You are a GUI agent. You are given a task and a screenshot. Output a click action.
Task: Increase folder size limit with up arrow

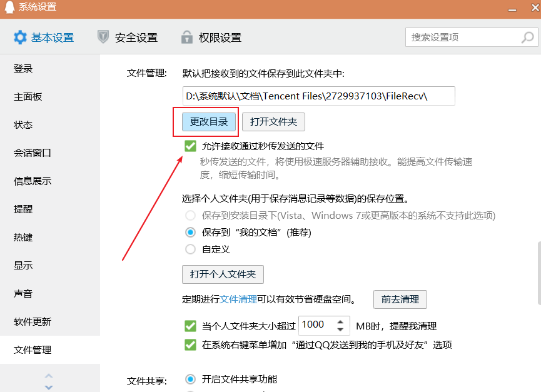(340, 322)
